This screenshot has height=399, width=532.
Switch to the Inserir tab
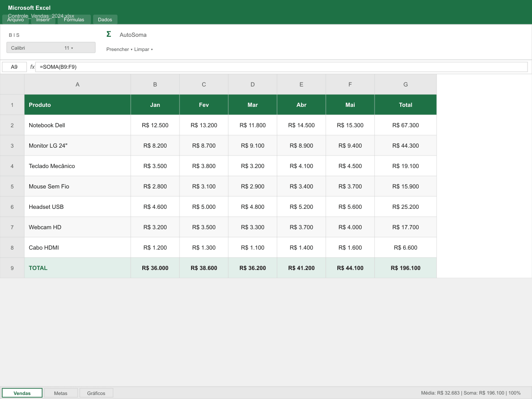point(43,20)
